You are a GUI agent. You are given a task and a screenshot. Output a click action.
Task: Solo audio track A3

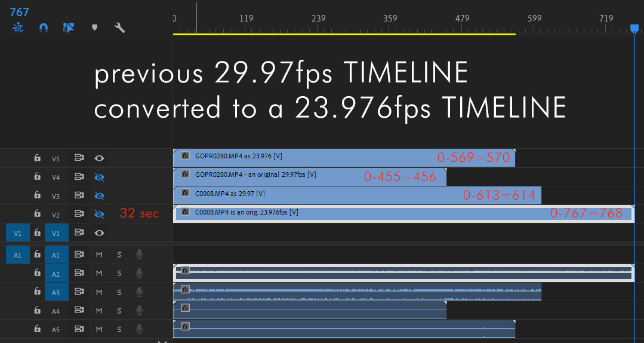click(x=119, y=292)
